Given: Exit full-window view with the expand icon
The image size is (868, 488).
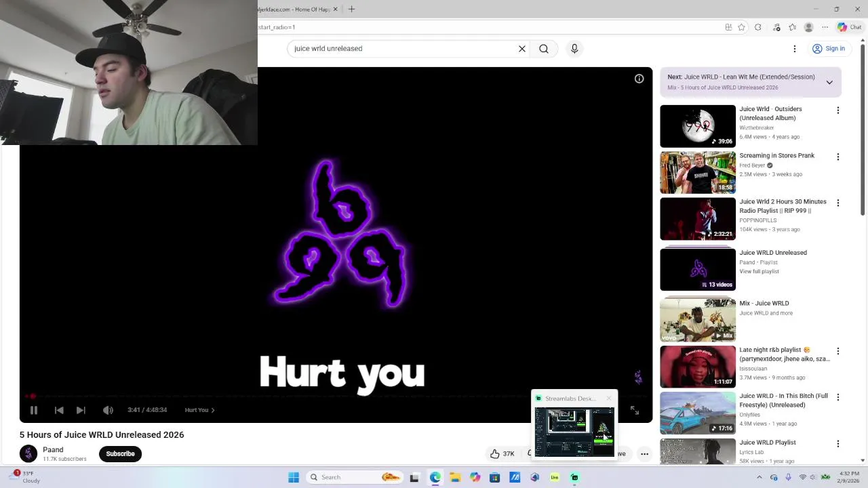Looking at the screenshot, I should pyautogui.click(x=635, y=410).
